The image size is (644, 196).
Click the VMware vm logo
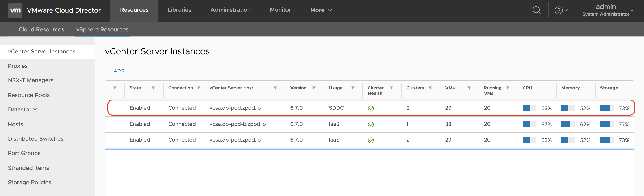[15, 10]
